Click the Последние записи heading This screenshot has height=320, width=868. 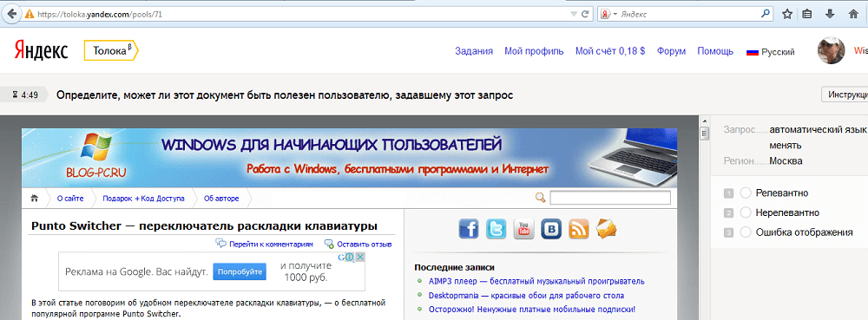[x=455, y=267]
